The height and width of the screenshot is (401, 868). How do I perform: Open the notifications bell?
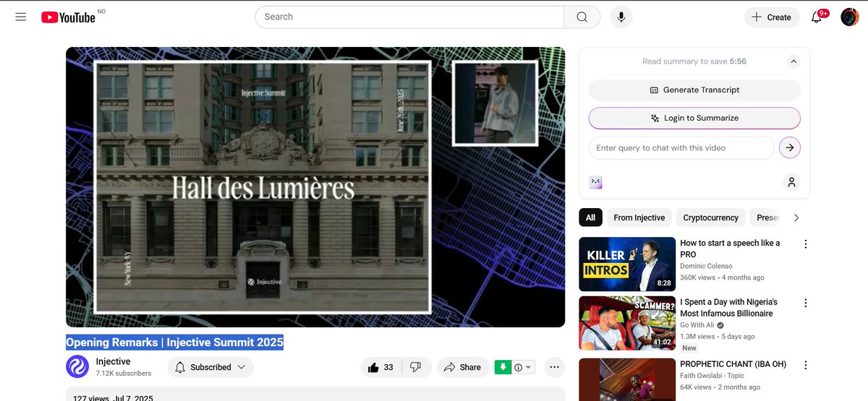pos(817,17)
